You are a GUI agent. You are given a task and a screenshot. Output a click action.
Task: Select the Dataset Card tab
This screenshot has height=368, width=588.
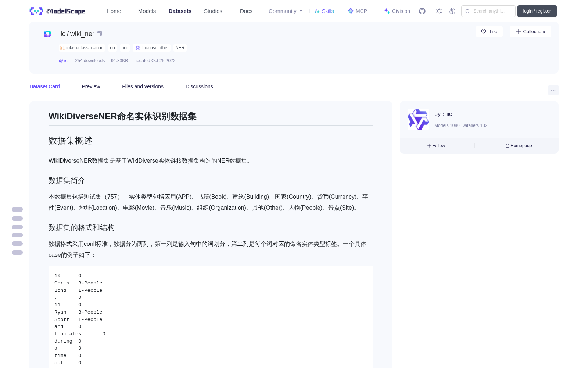click(x=44, y=86)
